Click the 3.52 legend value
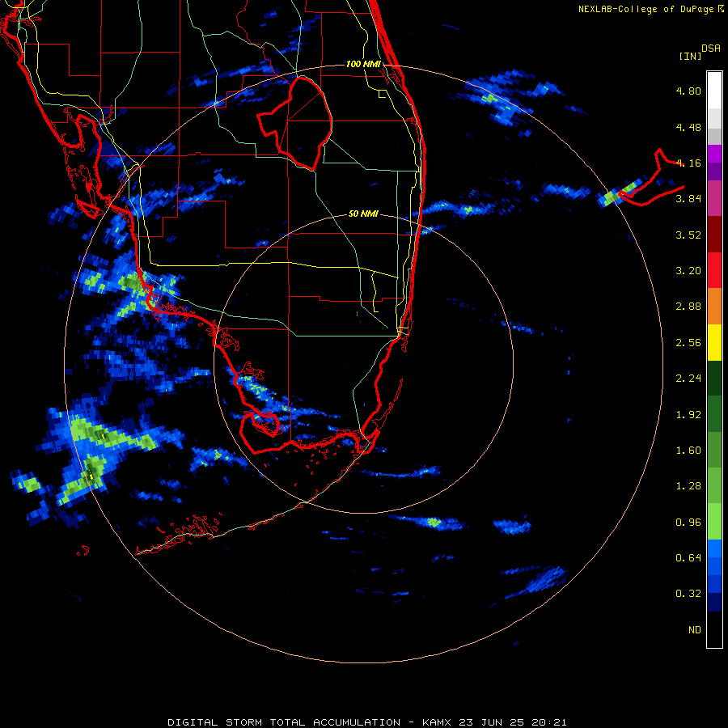Screen dimensions: 728x728 688,235
